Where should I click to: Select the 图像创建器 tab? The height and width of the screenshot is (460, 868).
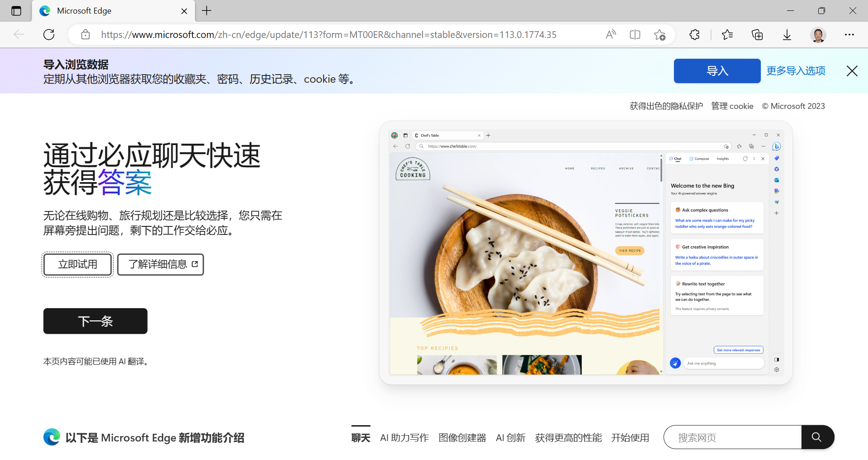[x=462, y=437]
